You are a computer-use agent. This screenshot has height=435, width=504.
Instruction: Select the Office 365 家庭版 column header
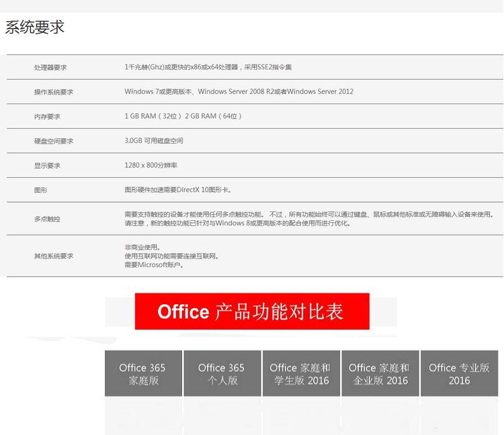click(142, 374)
